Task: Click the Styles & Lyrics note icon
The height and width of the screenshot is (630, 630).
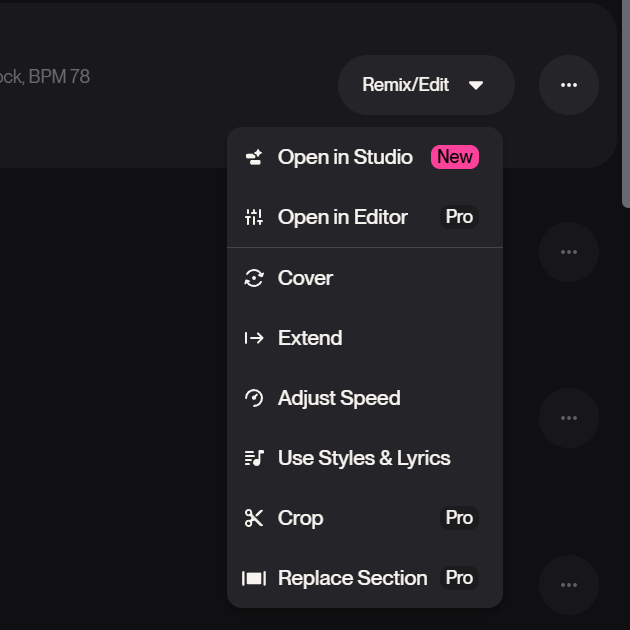Action: [254, 458]
